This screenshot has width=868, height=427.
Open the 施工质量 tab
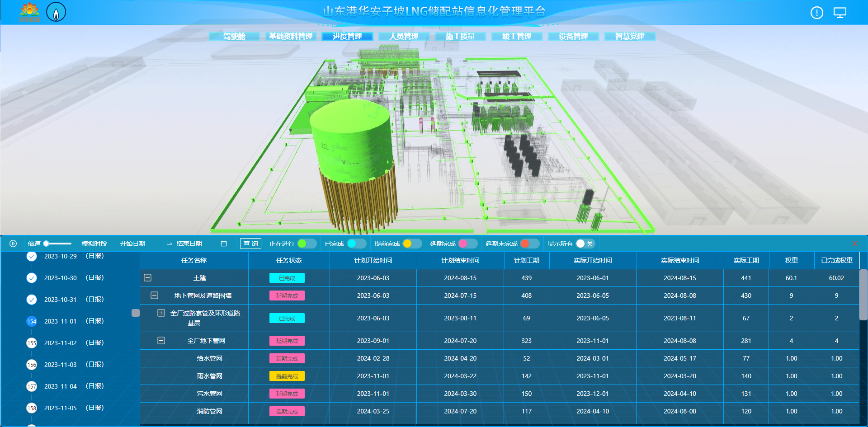(460, 36)
